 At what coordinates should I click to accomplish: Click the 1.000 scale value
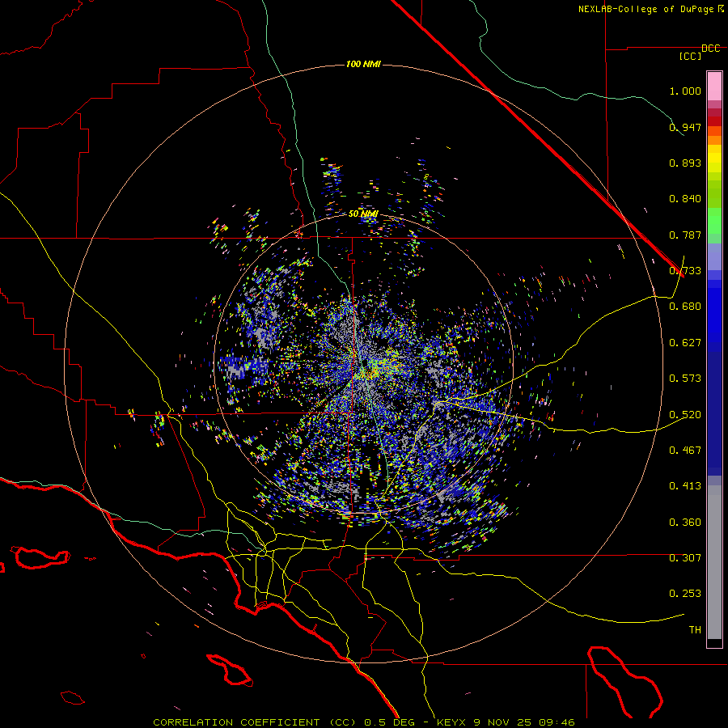click(x=685, y=91)
